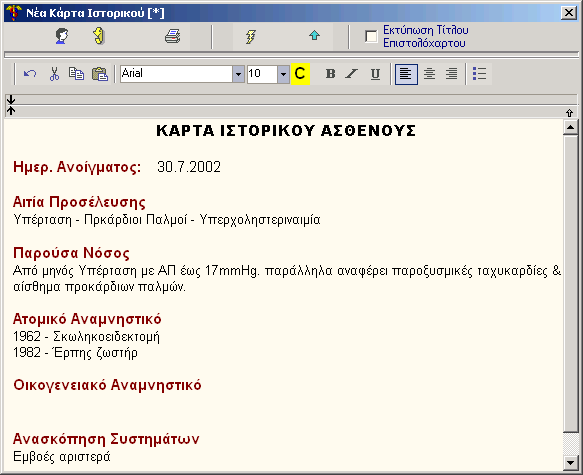
Task: Click the title ΚΑΡΤΑ ΙΣΤΟΡΙΚΟΥ ΑΣΘΕΝΟΥΣ
Action: click(286, 131)
